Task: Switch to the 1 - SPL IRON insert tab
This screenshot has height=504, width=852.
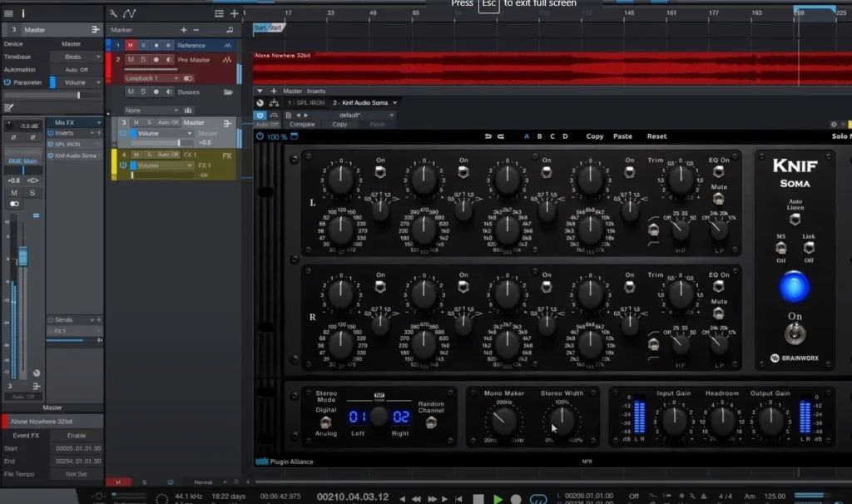Action: point(306,102)
